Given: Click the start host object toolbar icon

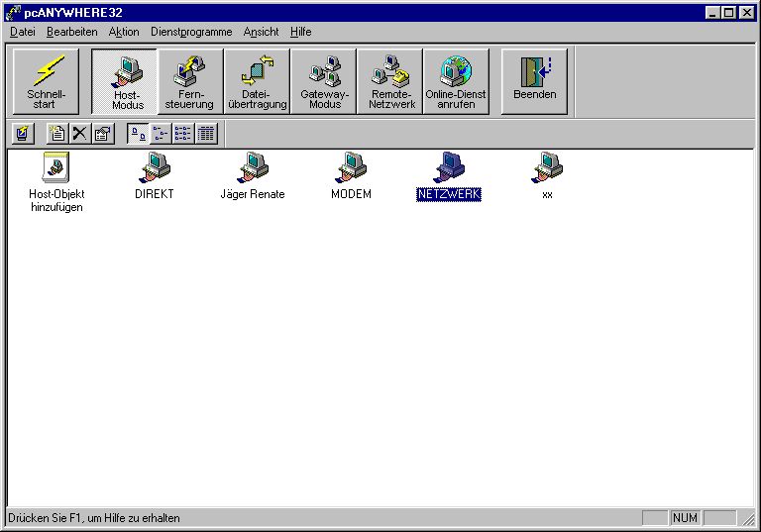Looking at the screenshot, I should click(23, 134).
